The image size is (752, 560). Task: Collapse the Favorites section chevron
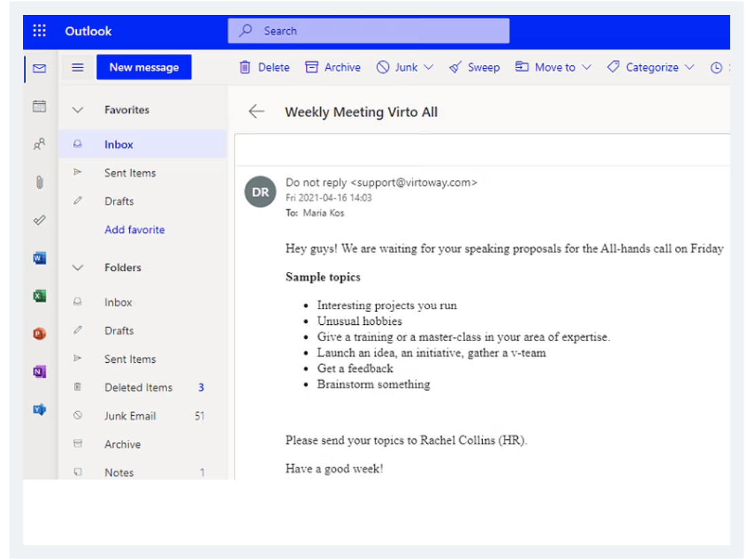coord(78,110)
